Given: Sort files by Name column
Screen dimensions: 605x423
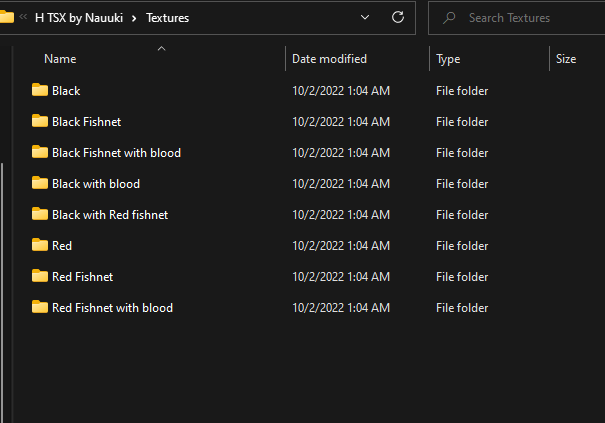Looking at the screenshot, I should 60,59.
